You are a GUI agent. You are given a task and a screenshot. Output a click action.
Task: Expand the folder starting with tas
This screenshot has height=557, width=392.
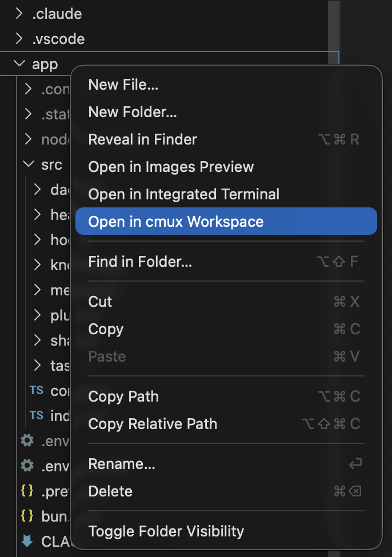[x=38, y=365]
